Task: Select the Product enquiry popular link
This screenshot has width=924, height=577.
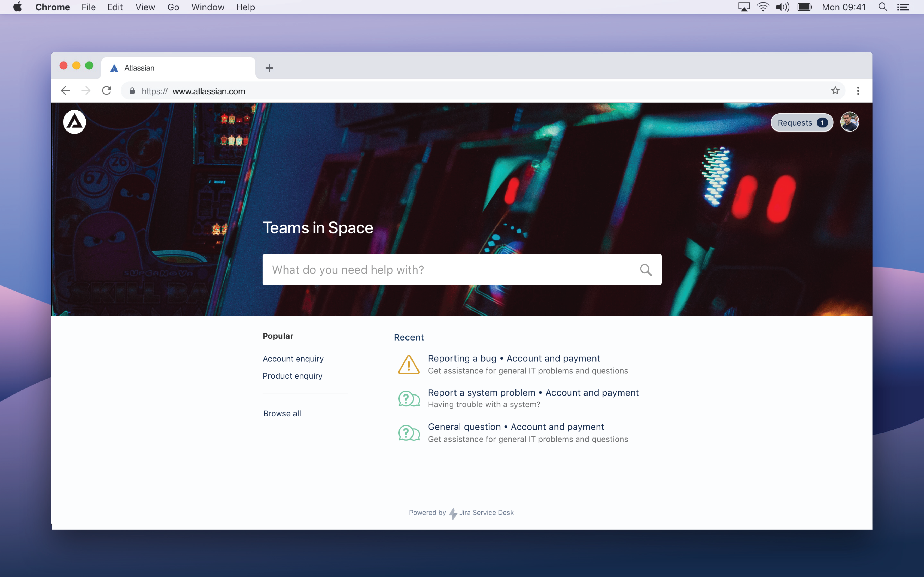Action: (x=293, y=376)
